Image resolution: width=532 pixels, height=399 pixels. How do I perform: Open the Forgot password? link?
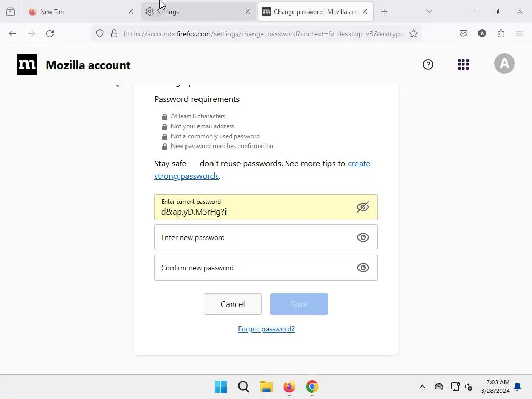(267, 329)
